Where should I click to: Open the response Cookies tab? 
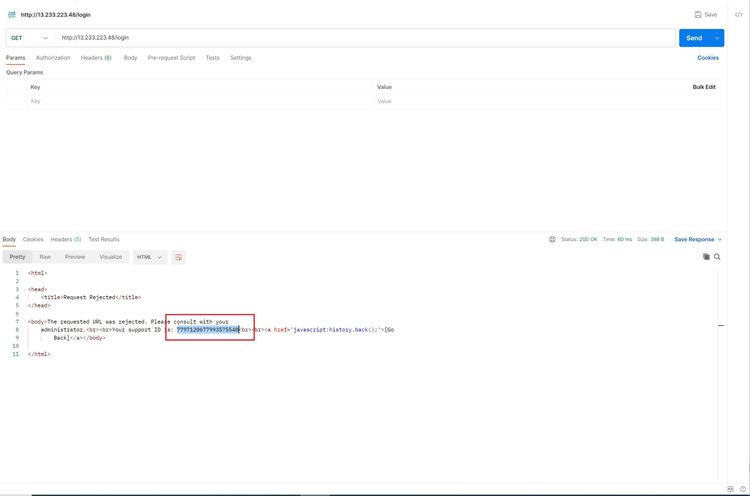(x=33, y=240)
